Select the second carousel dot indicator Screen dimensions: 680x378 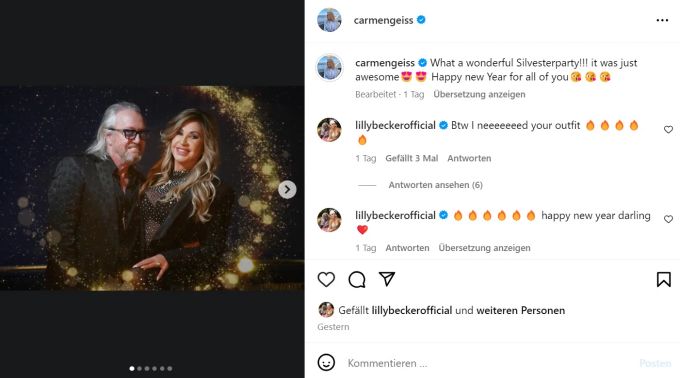140,368
